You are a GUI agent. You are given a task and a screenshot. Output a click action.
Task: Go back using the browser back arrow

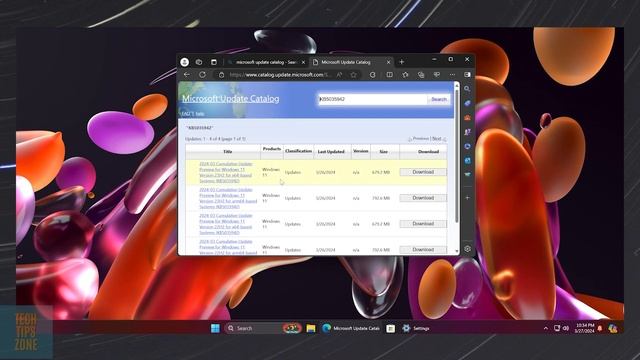(x=187, y=75)
